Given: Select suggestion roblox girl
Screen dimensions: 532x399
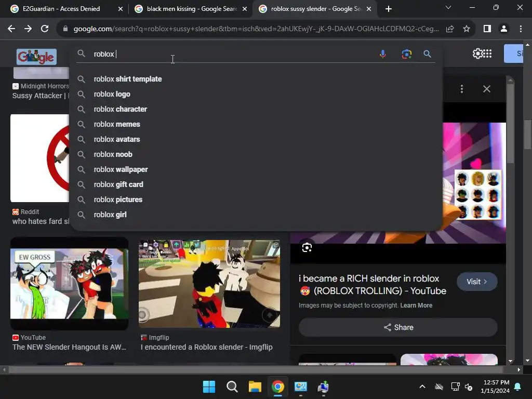Looking at the screenshot, I should [x=256, y=215].
